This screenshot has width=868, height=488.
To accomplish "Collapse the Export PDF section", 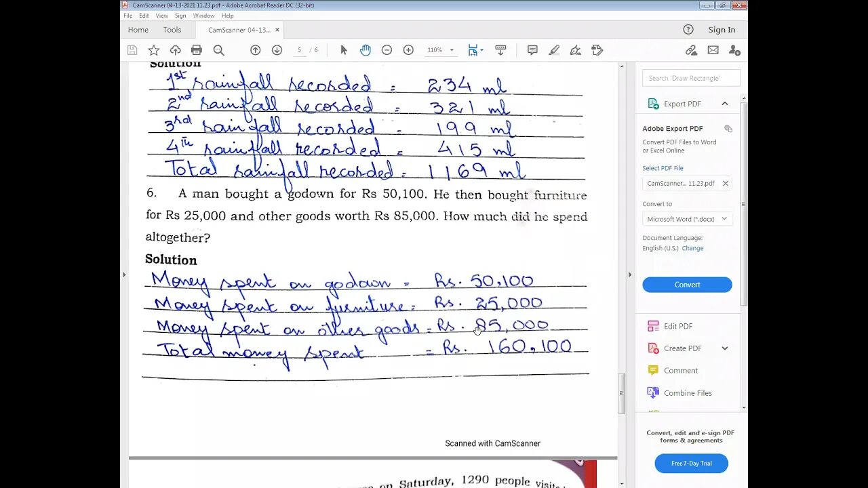I will point(725,104).
